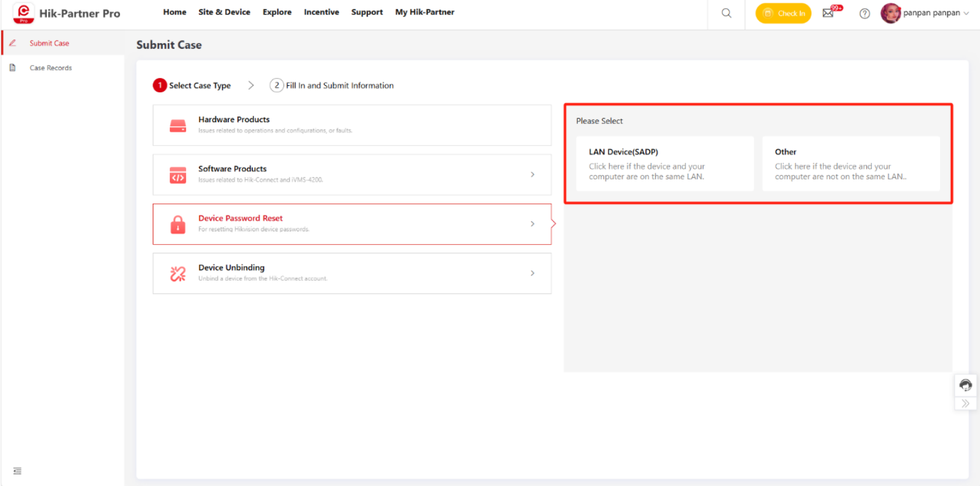The width and height of the screenshot is (980, 486).
Task: Switch to the Support menu
Action: click(367, 11)
